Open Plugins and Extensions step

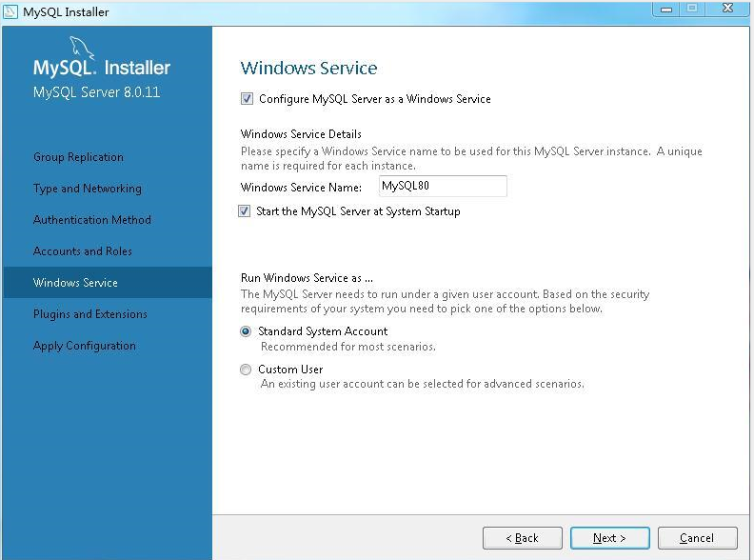[90, 314]
